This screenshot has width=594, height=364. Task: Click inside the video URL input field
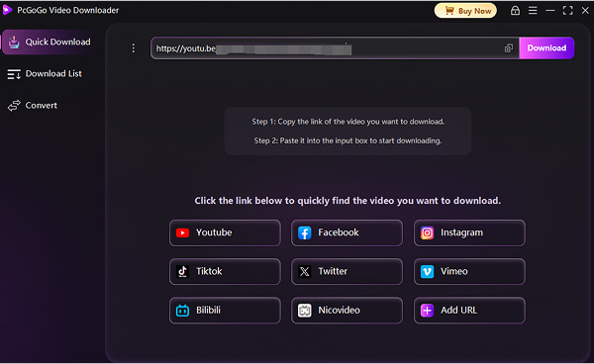pyautogui.click(x=326, y=48)
